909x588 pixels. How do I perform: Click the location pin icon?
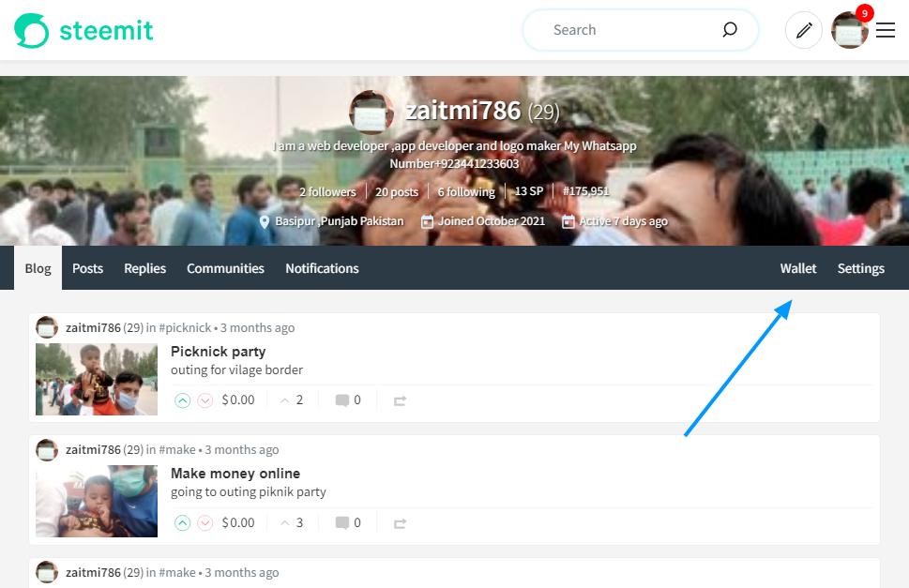tap(265, 222)
